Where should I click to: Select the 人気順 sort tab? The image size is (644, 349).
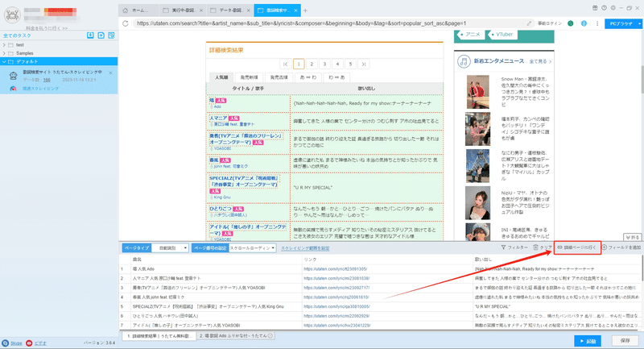pyautogui.click(x=221, y=77)
